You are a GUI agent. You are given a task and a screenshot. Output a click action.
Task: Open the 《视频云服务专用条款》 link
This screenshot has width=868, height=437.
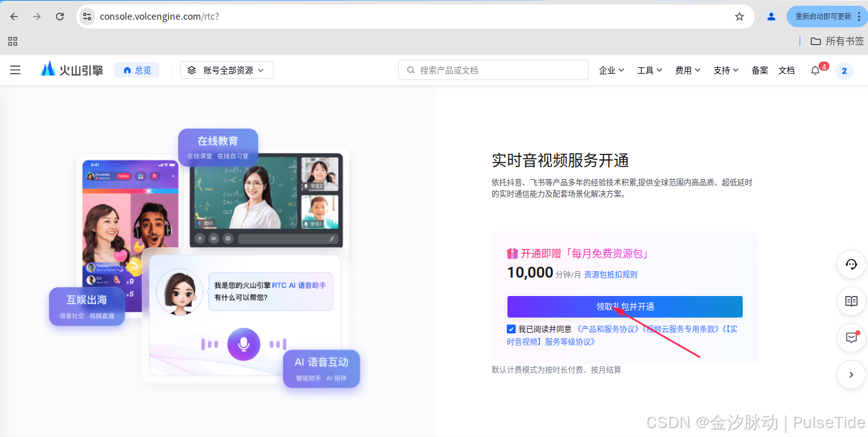[x=680, y=329]
